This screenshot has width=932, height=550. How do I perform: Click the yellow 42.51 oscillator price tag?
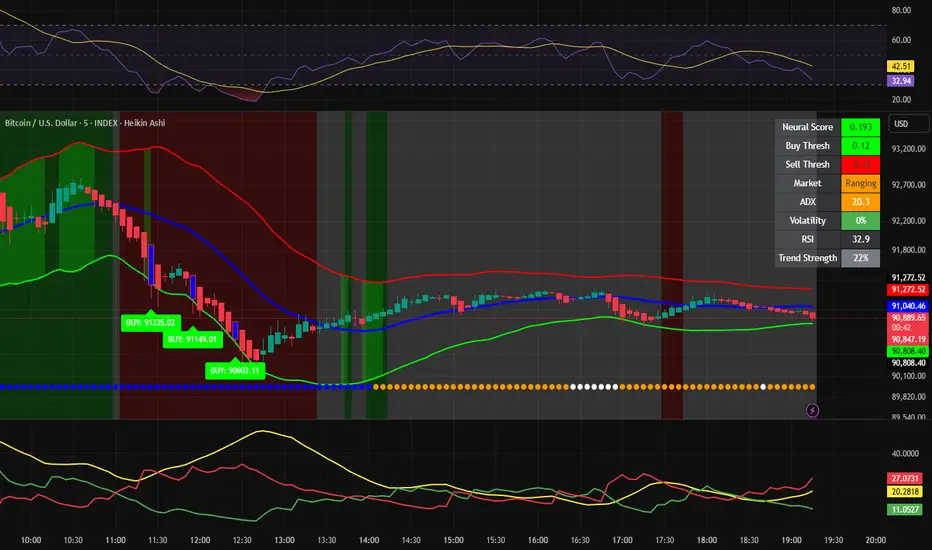[900, 66]
